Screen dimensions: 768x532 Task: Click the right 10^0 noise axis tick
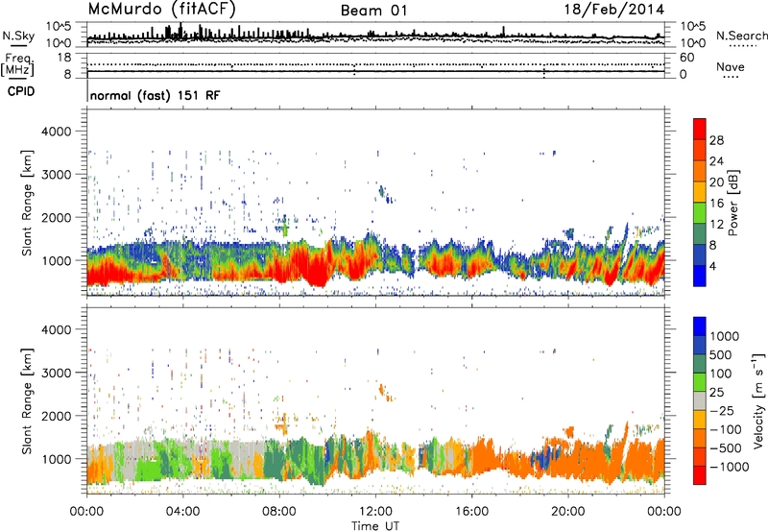click(692, 43)
